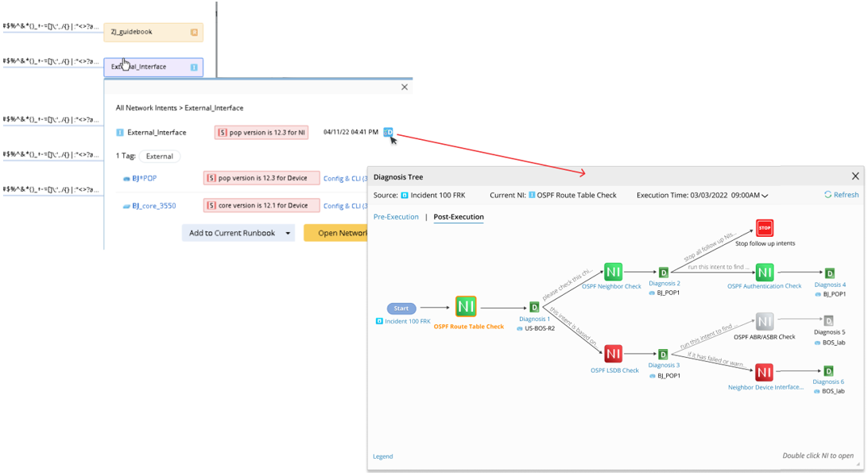Expand the Execution Time dropdown
The height and width of the screenshot is (473, 868).
pyautogui.click(x=765, y=196)
